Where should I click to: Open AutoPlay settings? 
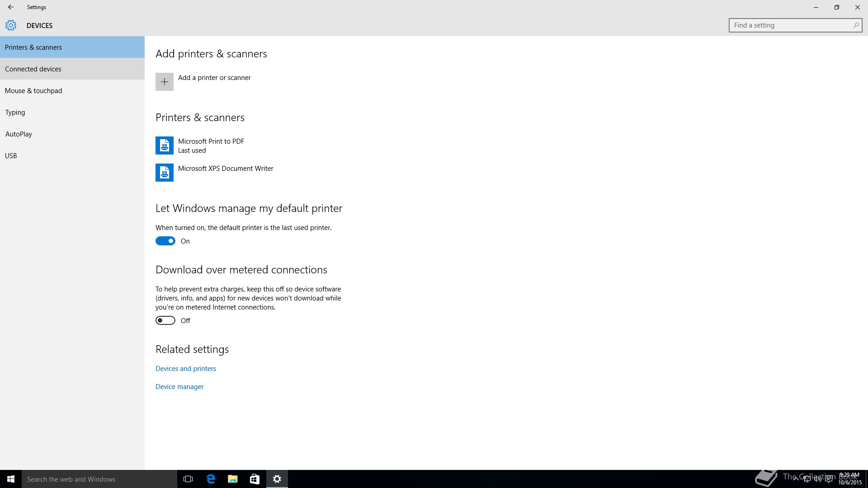click(72, 134)
